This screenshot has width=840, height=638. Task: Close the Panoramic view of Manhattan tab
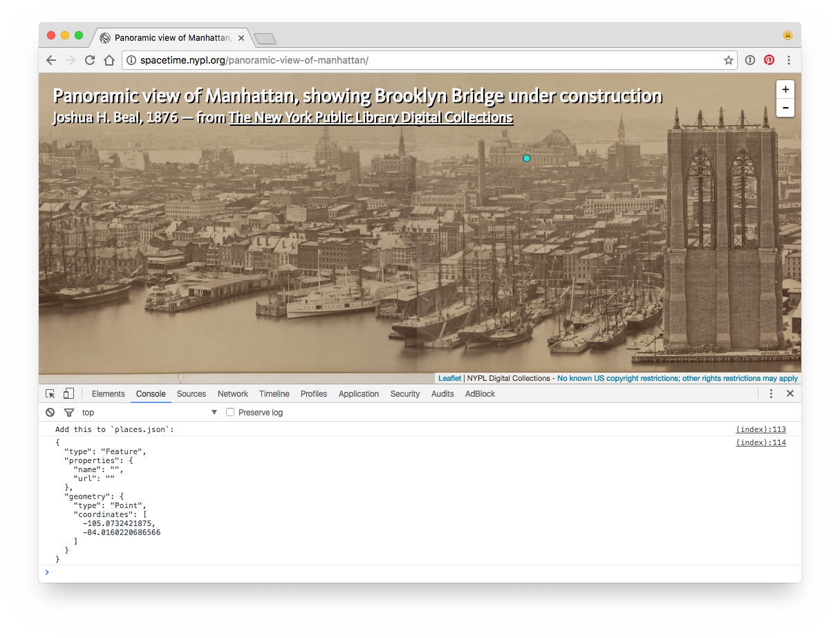tap(241, 38)
